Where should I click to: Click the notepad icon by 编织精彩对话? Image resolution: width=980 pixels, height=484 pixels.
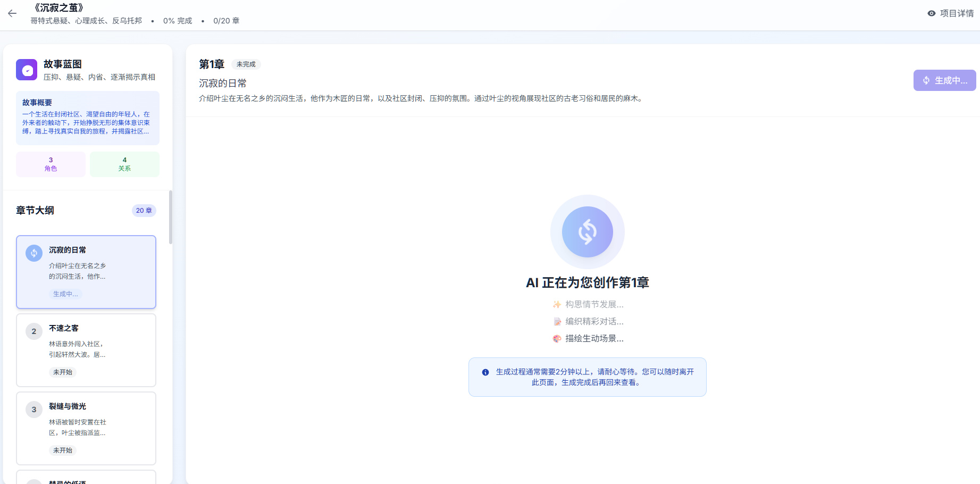tap(557, 321)
